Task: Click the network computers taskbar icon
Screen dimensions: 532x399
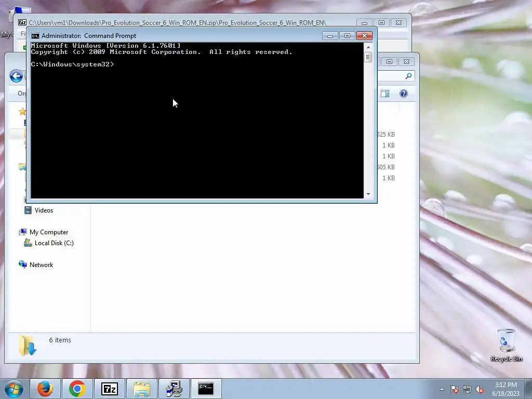Action: 174,389
